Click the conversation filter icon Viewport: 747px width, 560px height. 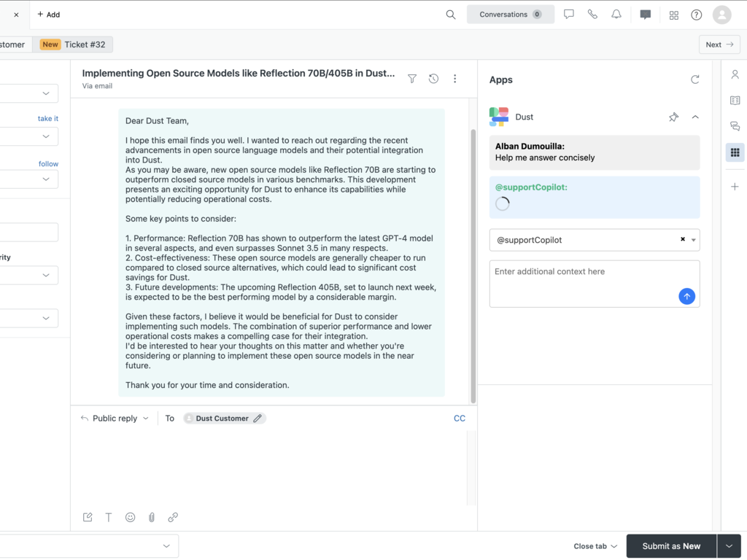412,79
